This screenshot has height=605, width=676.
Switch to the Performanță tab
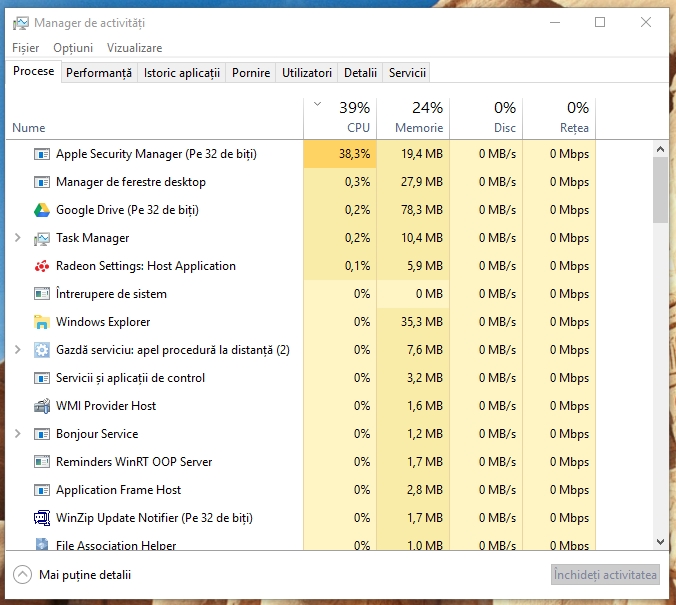click(99, 73)
